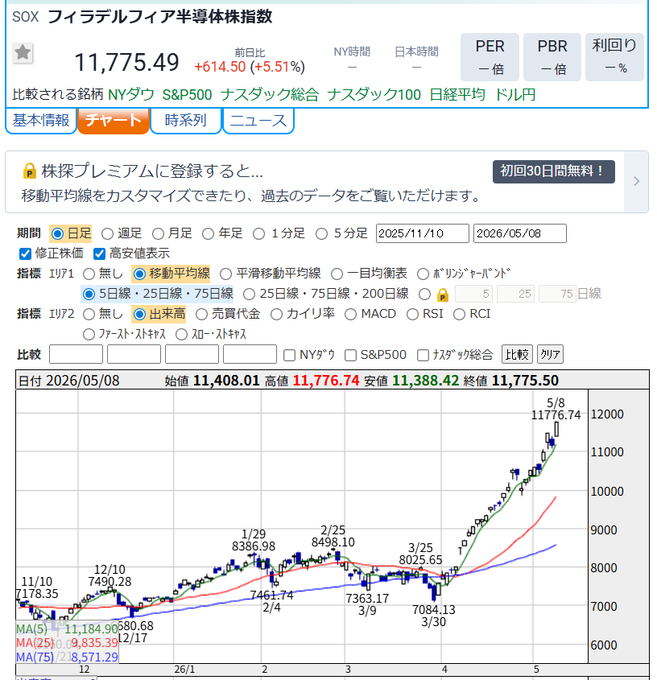This screenshot has height=680, width=657.
Task: Open the ニュース tab
Action: 258,120
